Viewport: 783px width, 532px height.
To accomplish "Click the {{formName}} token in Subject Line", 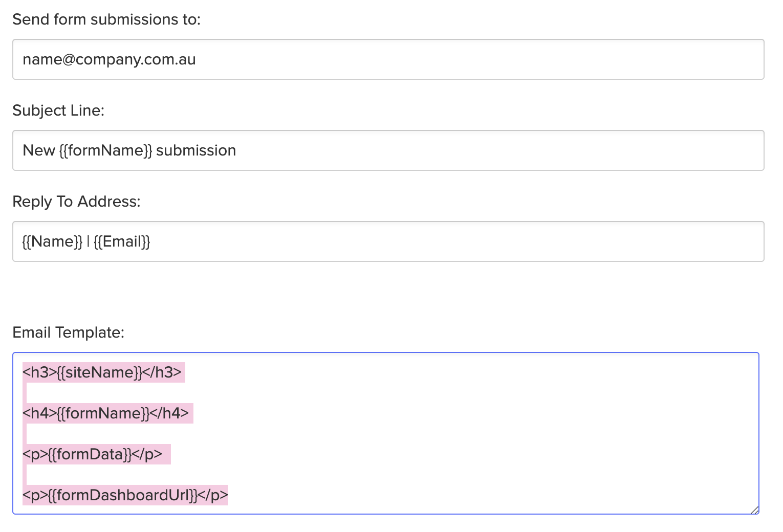I will tap(105, 150).
